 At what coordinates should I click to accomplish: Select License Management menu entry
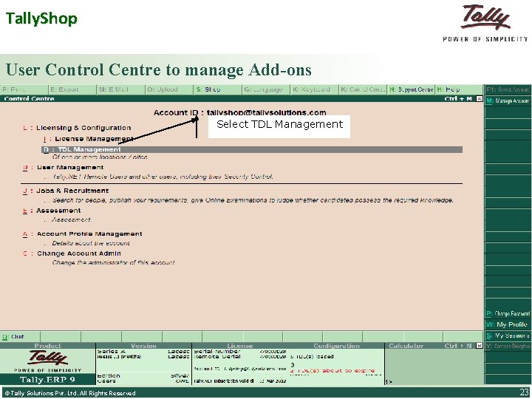[88, 139]
